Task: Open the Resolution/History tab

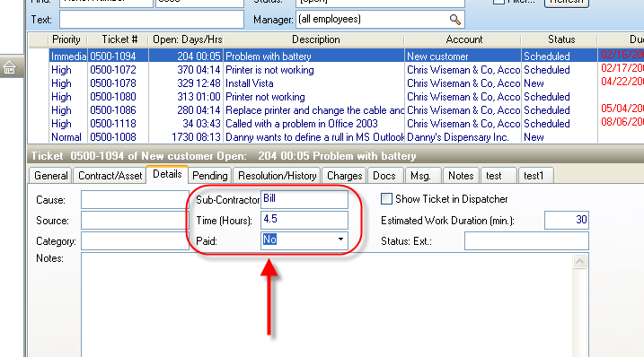Action: pos(277,176)
